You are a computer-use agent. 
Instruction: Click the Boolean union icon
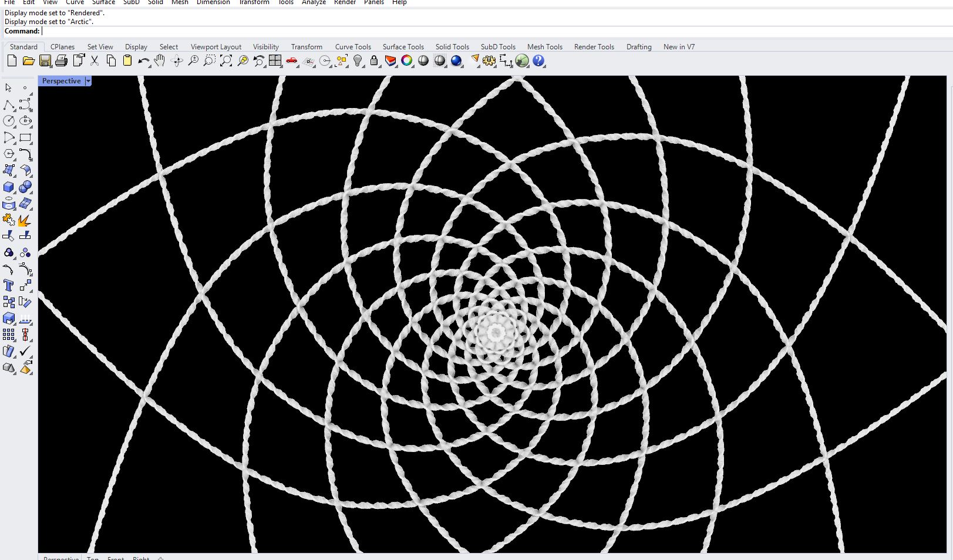click(x=9, y=253)
